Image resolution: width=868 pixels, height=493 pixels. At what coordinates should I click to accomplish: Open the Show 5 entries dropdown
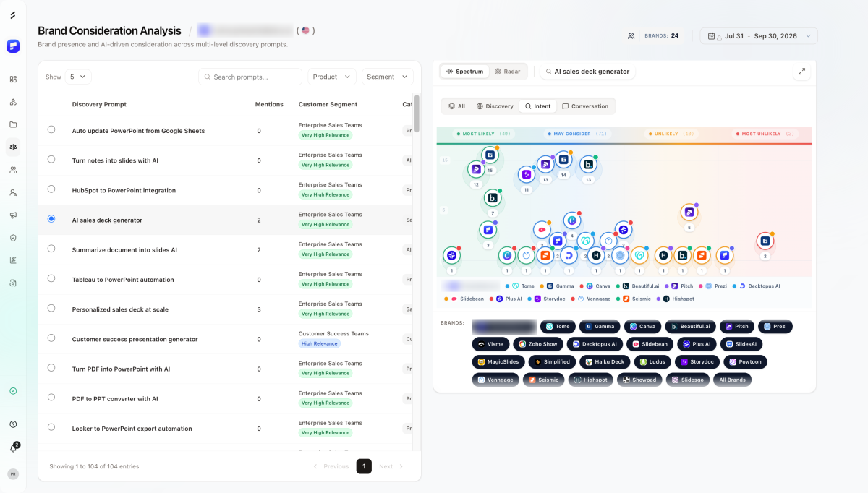78,77
